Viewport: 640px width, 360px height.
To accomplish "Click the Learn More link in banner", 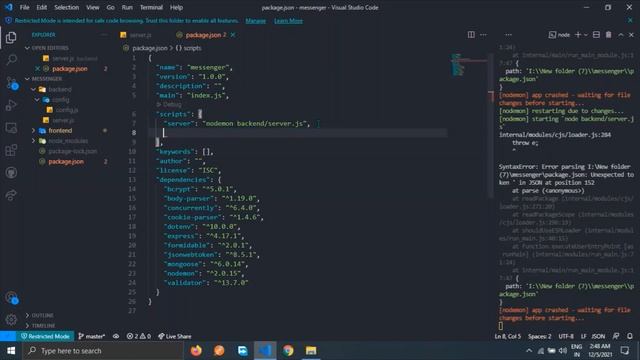I will pos(288,20).
